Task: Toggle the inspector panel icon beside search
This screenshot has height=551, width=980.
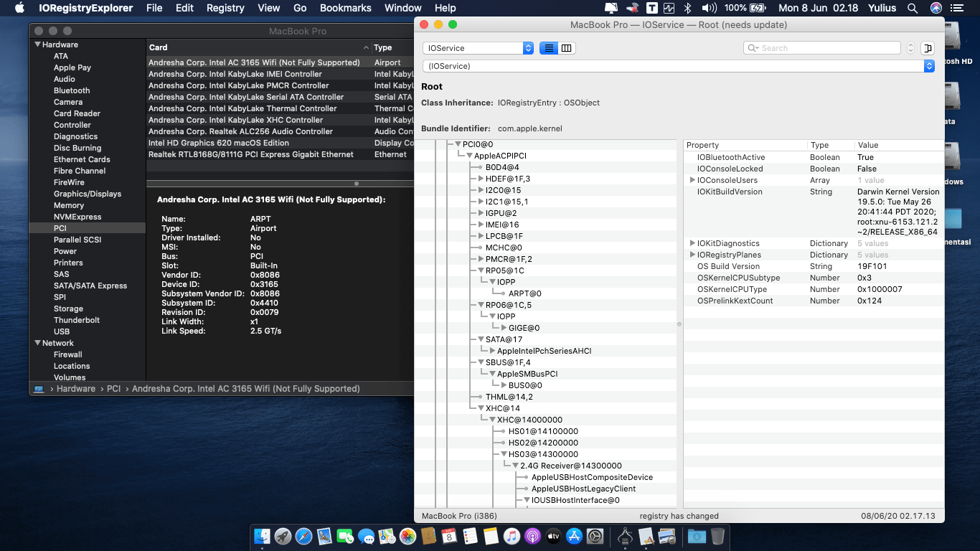Action: [x=928, y=48]
